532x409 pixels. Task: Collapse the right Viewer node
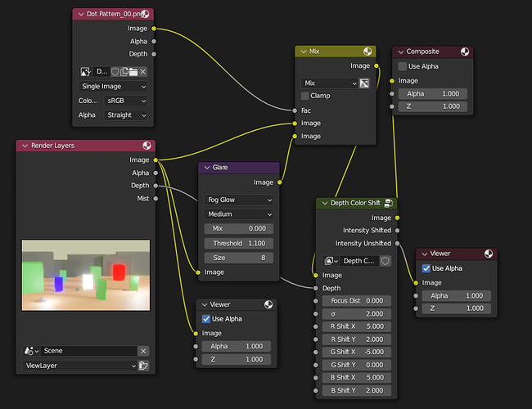425,254
